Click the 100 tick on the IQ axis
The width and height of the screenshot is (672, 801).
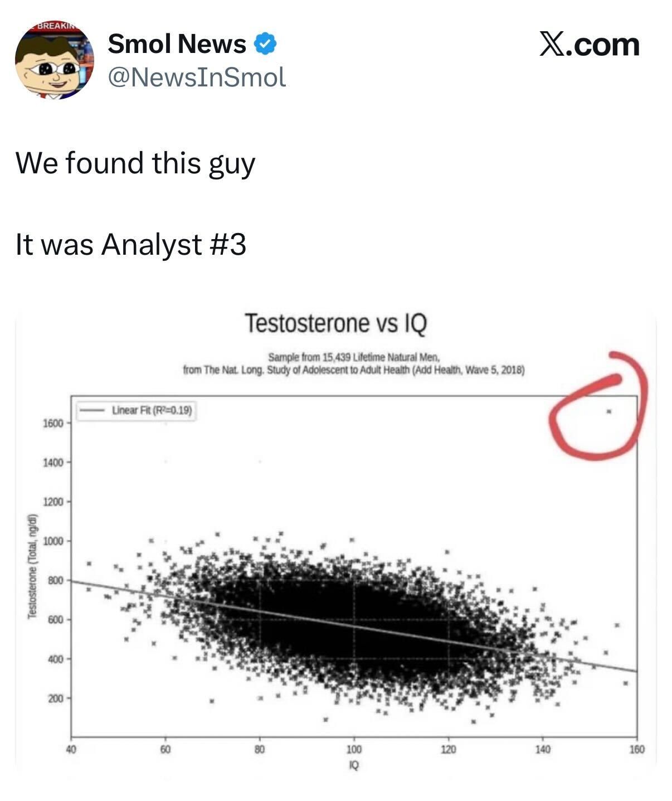[x=354, y=749]
